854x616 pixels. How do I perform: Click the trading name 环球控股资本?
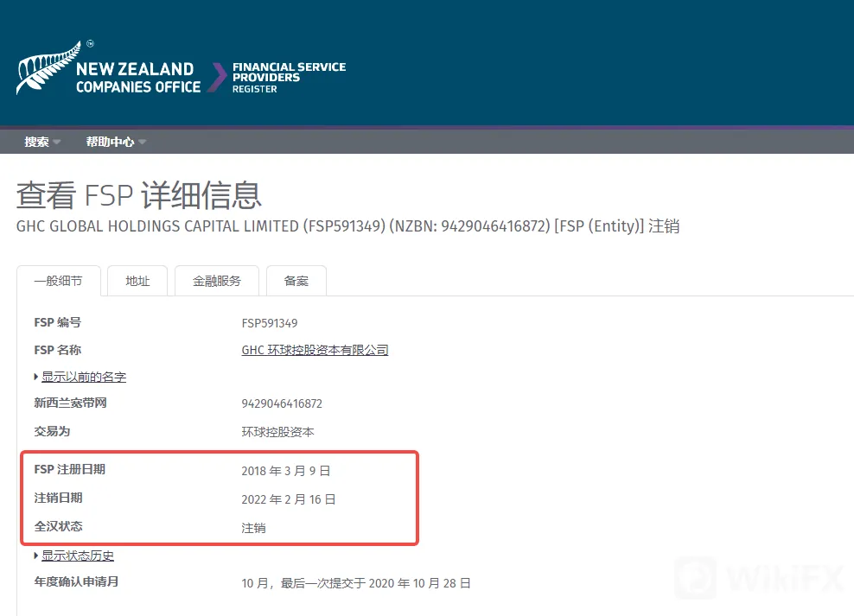point(277,432)
